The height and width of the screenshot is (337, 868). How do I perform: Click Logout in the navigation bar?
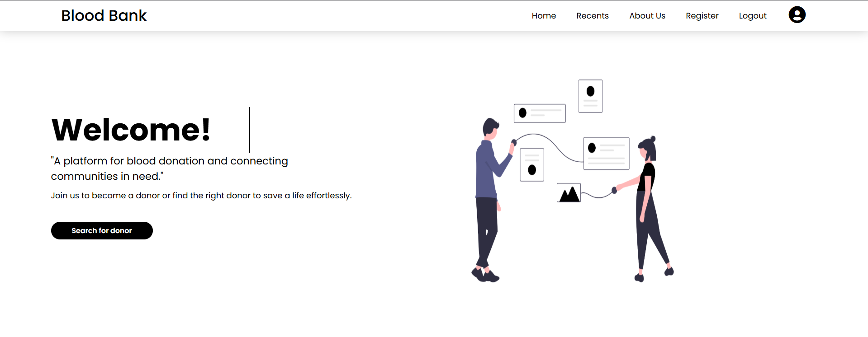click(752, 16)
